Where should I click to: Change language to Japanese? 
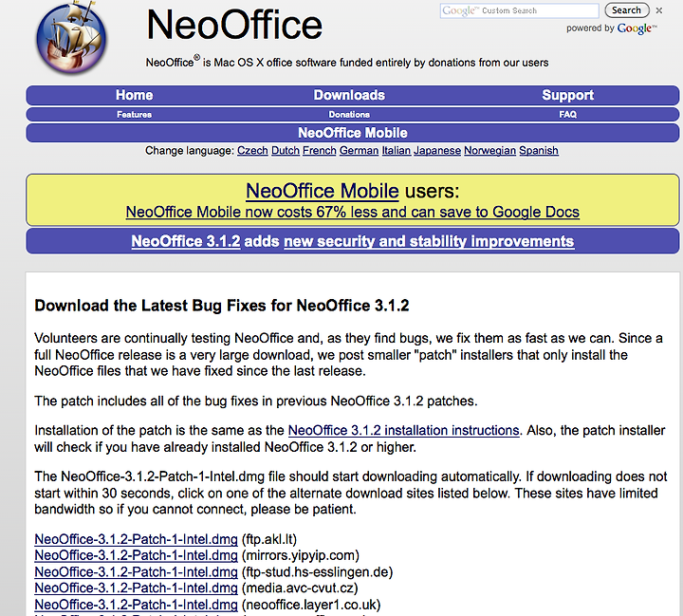coord(437,150)
